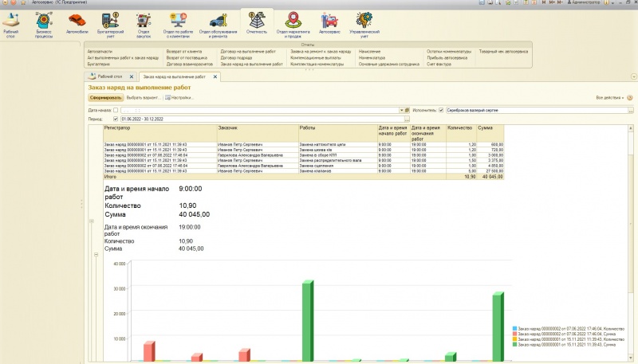Open Акт выполненных работ к заказ наряду report

point(123,57)
